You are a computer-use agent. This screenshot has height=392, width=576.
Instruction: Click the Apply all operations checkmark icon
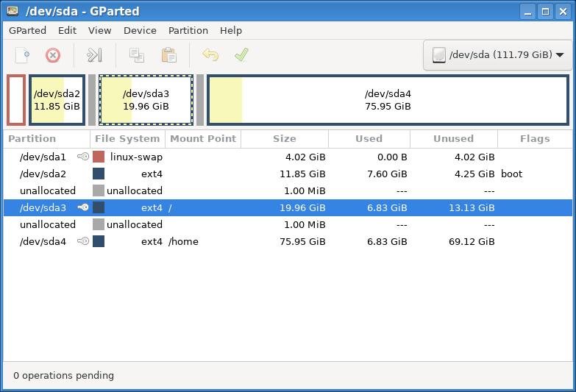(241, 55)
